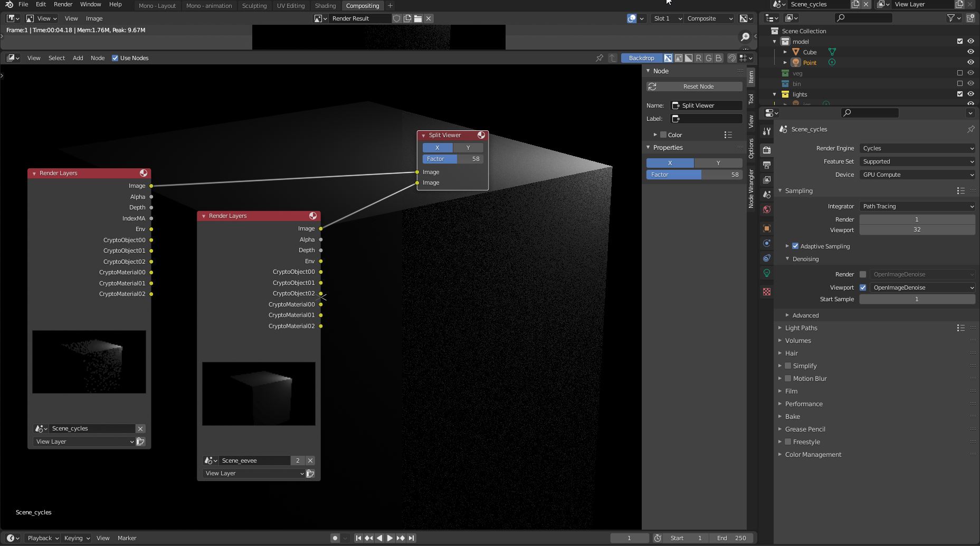
Task: Disable Adaptive Sampling checkbox
Action: coord(795,246)
